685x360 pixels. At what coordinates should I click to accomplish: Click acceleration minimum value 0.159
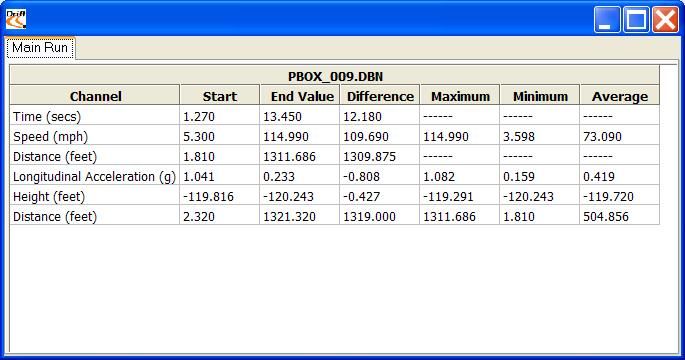pos(519,177)
